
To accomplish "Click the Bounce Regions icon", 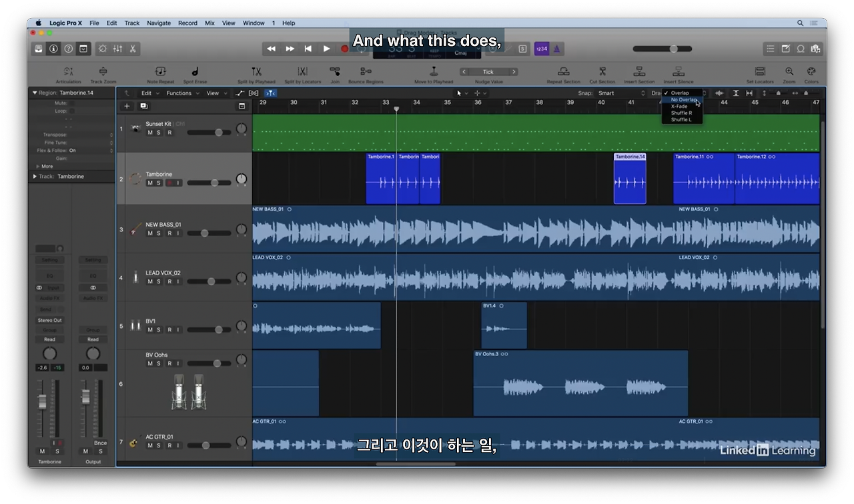I will (x=366, y=71).
